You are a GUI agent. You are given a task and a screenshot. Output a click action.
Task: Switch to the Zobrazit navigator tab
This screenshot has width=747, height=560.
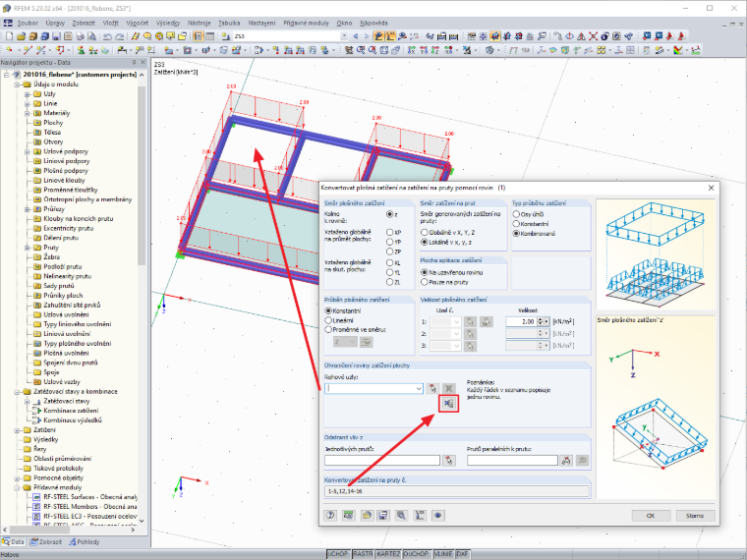pos(46,542)
